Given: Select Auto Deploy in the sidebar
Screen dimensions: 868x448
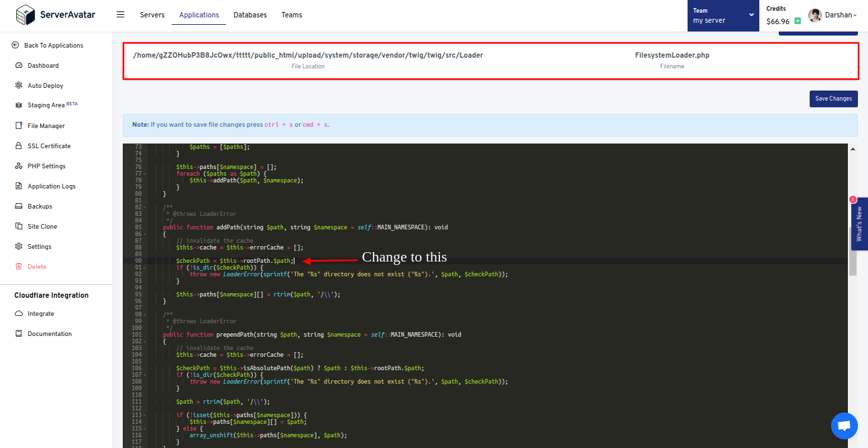Looking at the screenshot, I should point(44,85).
